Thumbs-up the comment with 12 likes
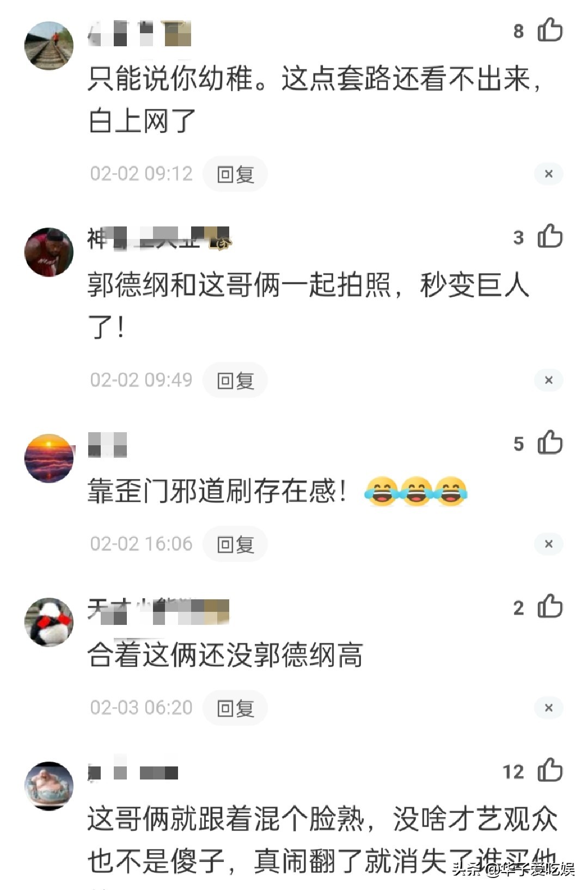The height and width of the screenshot is (890, 588). coord(550,770)
